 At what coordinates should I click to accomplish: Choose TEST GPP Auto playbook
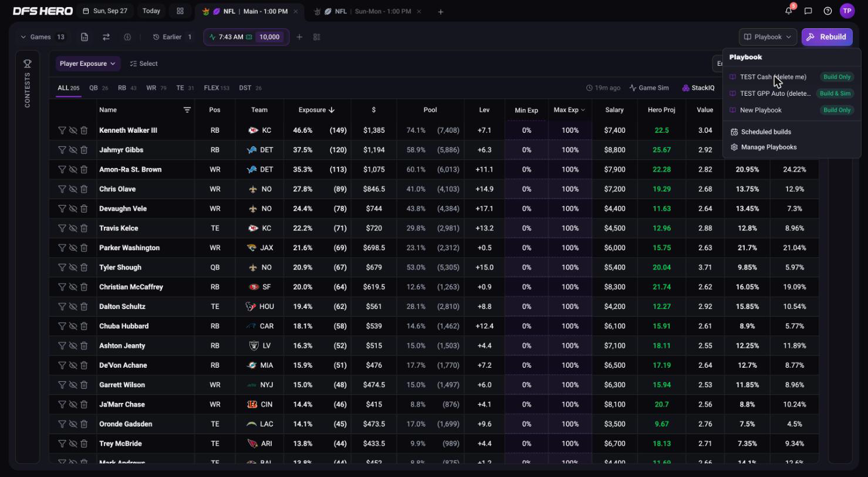791,93
